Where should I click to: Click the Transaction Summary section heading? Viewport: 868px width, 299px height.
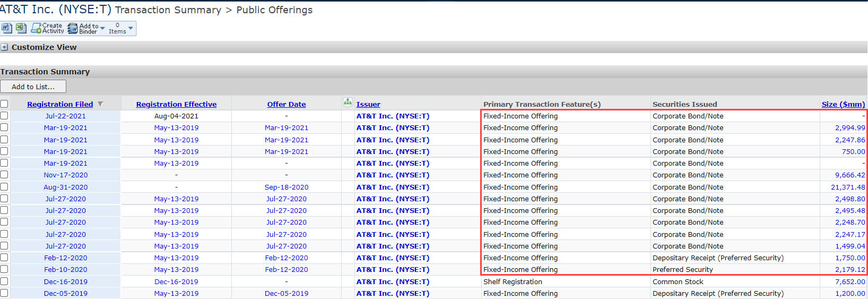point(45,72)
